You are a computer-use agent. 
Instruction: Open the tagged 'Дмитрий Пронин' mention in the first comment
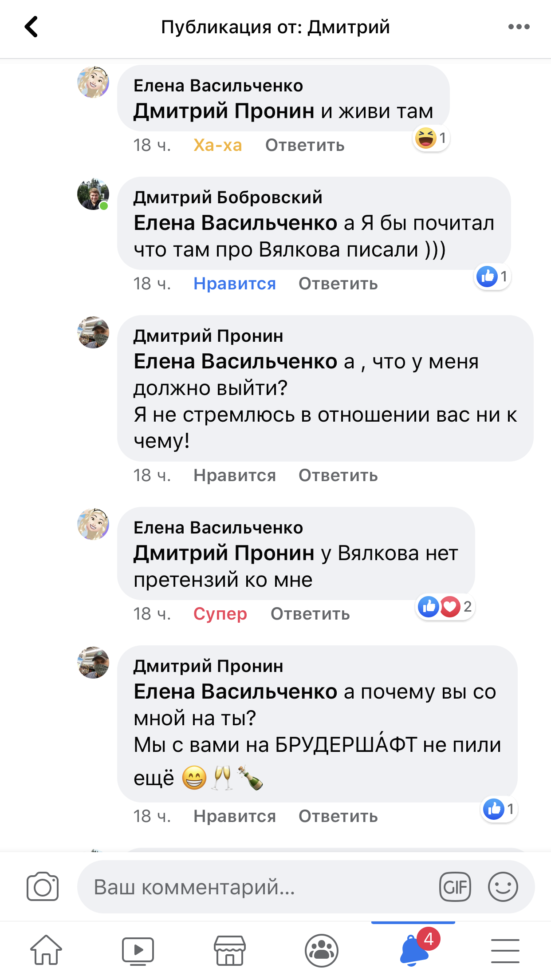coord(224,111)
